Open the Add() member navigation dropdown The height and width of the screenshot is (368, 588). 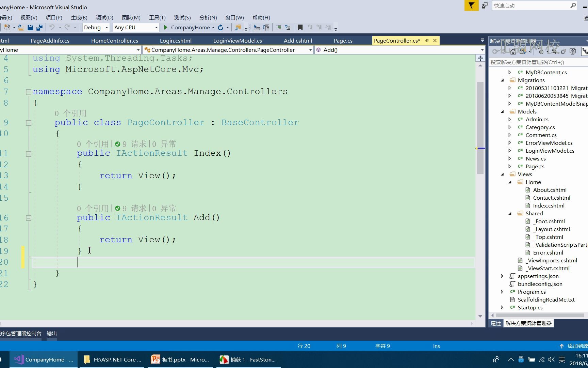tap(482, 50)
